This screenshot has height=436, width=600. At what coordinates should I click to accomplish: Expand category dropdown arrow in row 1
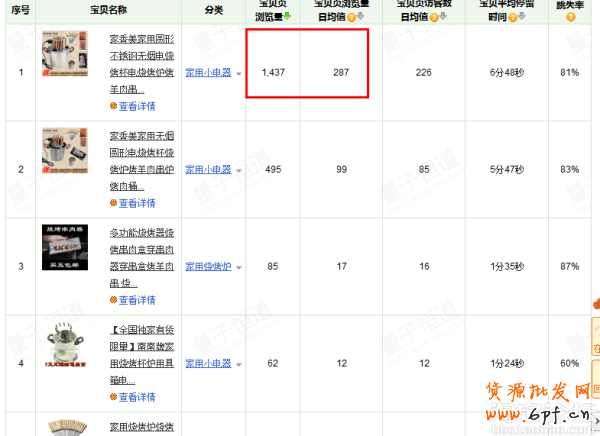tap(239, 74)
